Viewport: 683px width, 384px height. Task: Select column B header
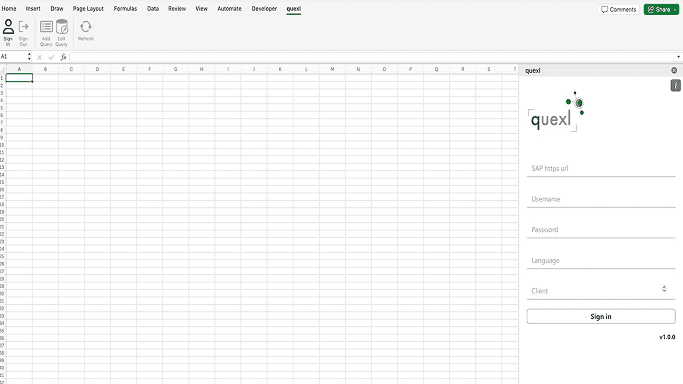[x=45, y=69]
